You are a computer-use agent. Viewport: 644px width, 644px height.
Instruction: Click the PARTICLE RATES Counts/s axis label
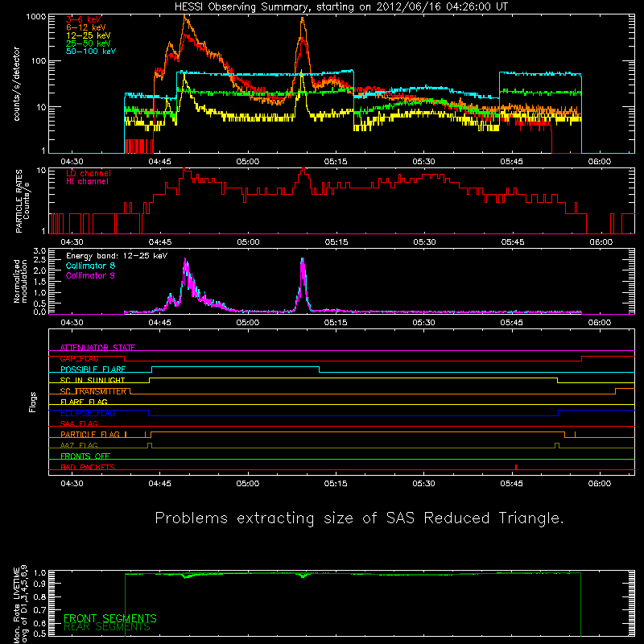pos(23,201)
